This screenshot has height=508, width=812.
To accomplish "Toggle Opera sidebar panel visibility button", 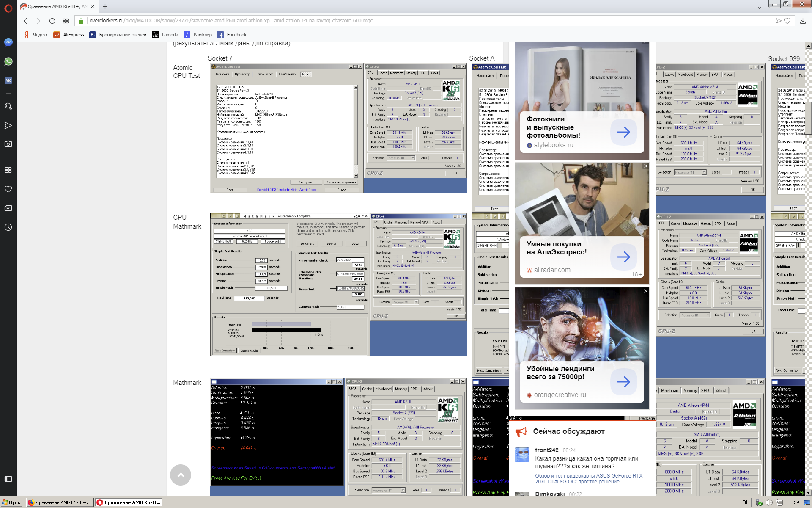I will click(x=8, y=479).
